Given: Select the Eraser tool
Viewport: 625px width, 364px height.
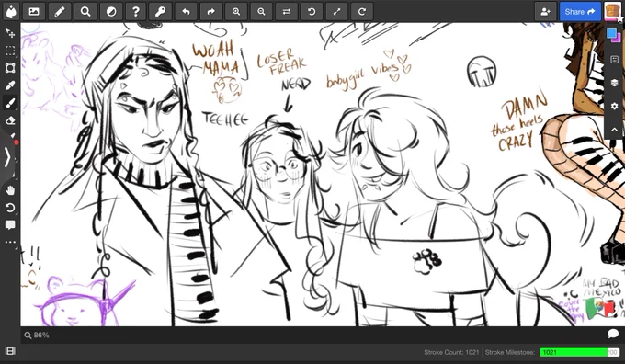Looking at the screenshot, I should tap(10, 120).
